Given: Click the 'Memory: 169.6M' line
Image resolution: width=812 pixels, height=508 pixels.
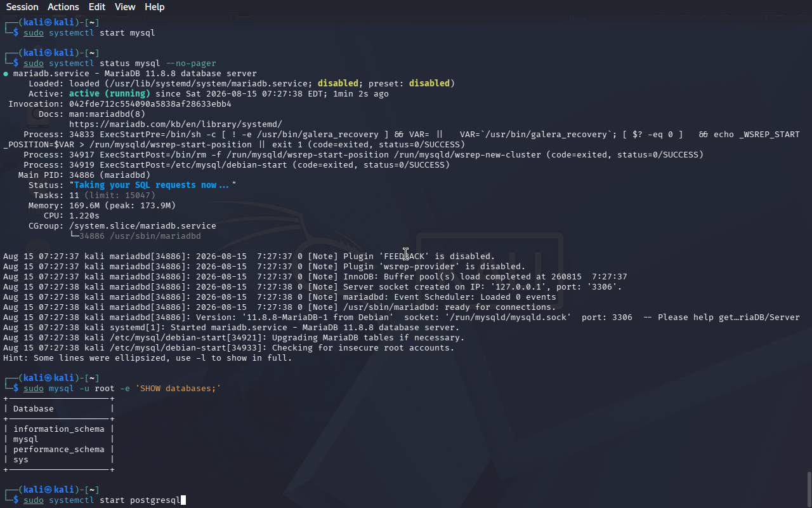Looking at the screenshot, I should [102, 206].
